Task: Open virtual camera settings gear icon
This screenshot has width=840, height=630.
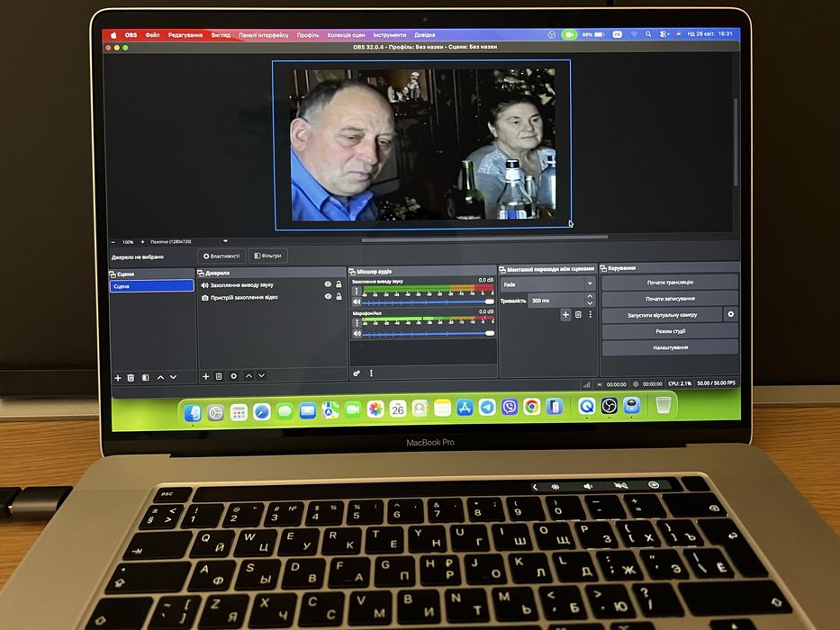Action: pos(730,314)
